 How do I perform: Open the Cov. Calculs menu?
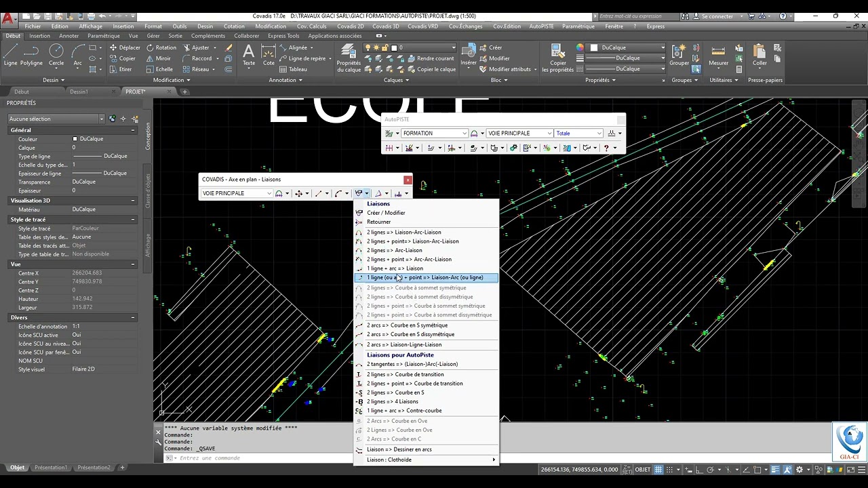(x=312, y=26)
